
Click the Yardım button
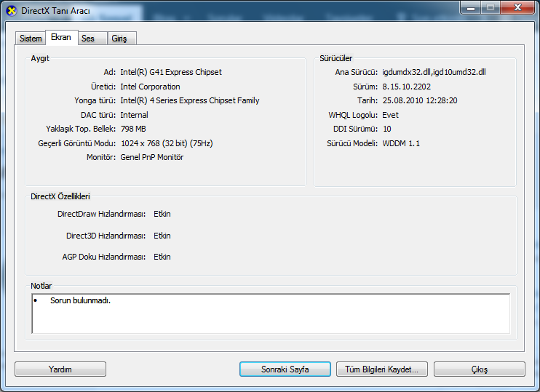pos(60,369)
